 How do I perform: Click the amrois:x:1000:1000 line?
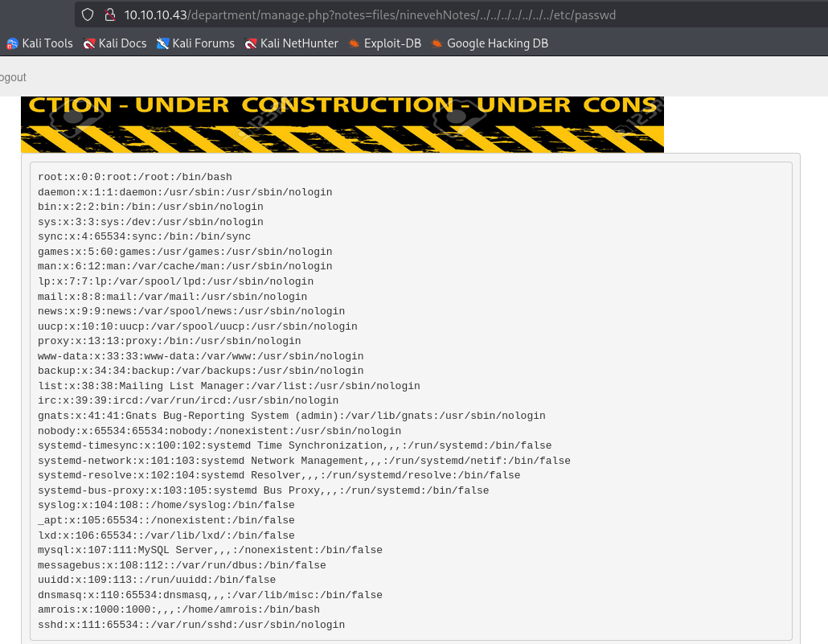click(179, 609)
